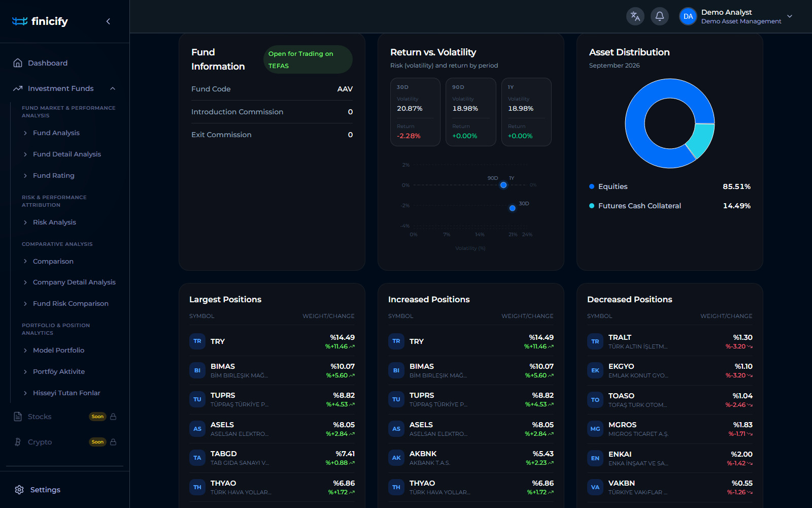
Task: Collapse the sidebar with the arrow
Action: click(x=108, y=21)
